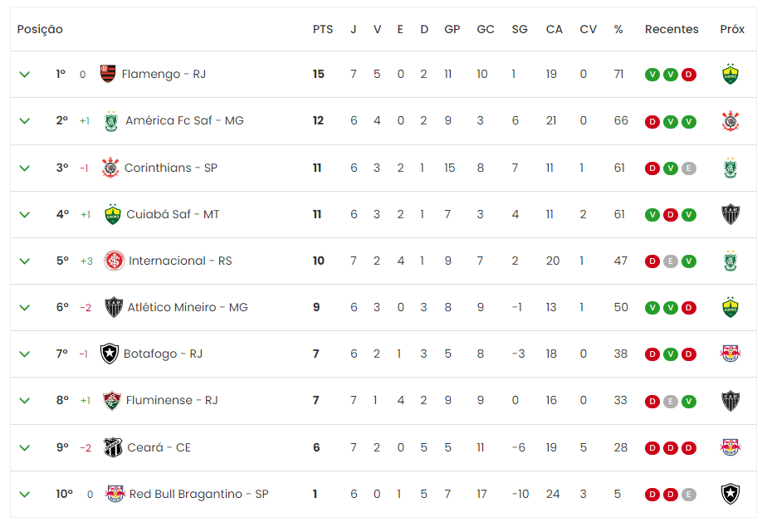Click Internacional's green V recent result badge
Viewport: 767px width, 532px height.
(689, 261)
